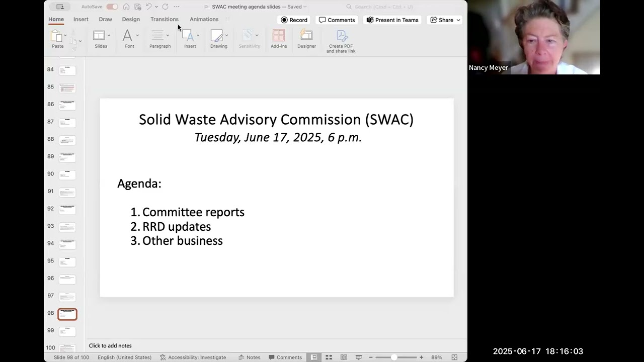Open the Animations ribbon tab
Viewport: 644px width, 362px height.
pyautogui.click(x=204, y=19)
